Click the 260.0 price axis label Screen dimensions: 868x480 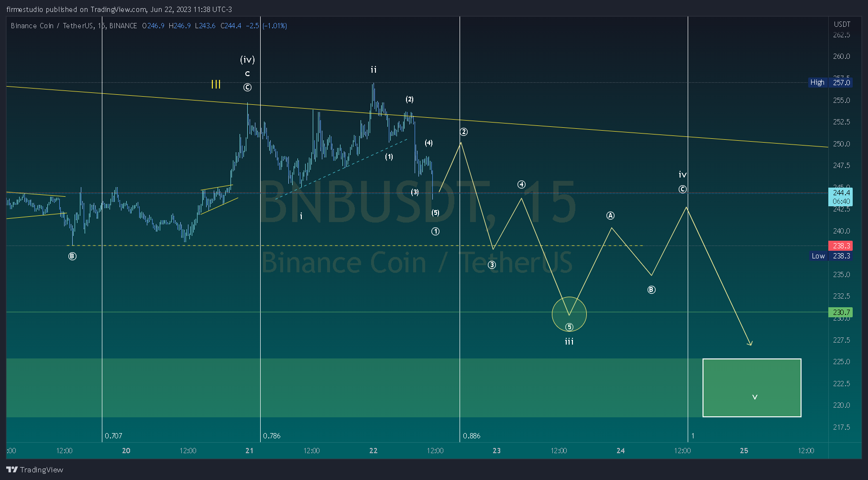click(x=842, y=56)
